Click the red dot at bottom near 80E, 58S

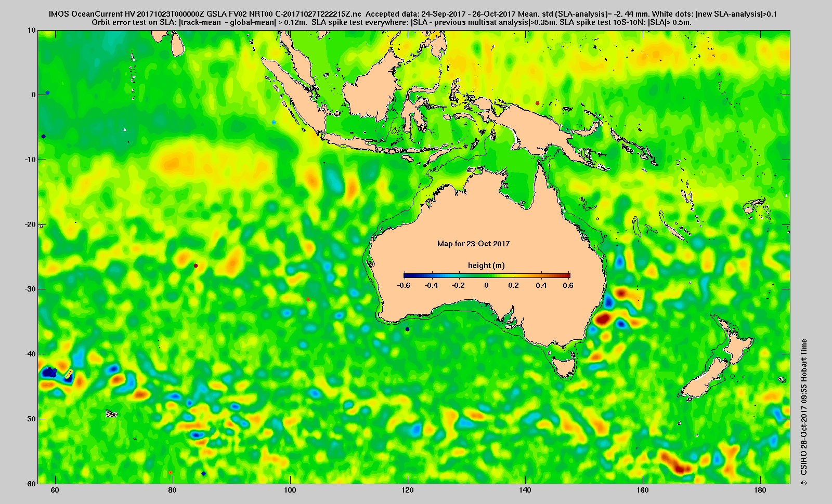[170, 472]
